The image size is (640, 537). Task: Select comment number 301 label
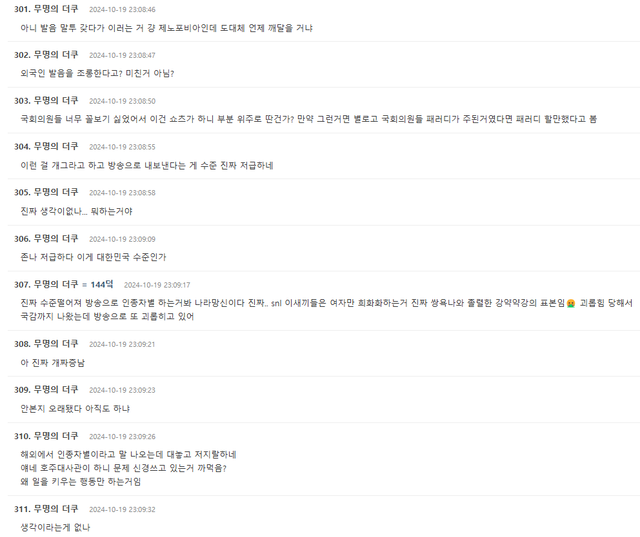(22, 9)
